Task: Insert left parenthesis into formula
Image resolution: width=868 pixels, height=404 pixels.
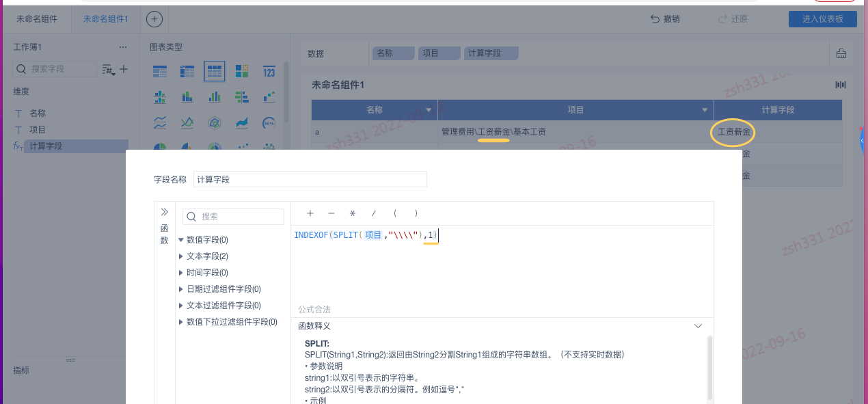Action: click(395, 213)
